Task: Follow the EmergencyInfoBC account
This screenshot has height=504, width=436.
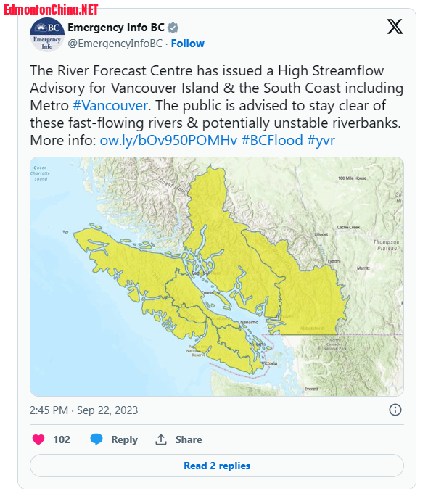Action: pos(187,44)
